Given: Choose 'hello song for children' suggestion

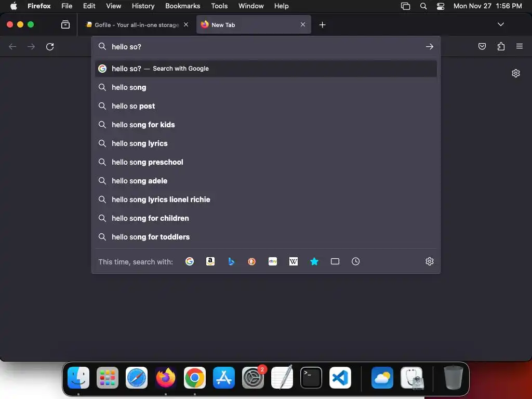Looking at the screenshot, I should (x=266, y=218).
